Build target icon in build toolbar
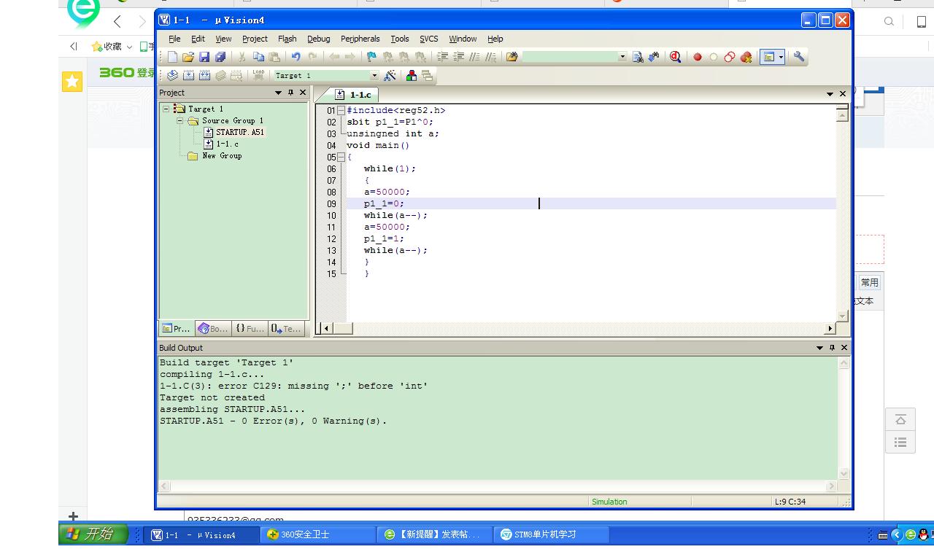Viewport: 934px width, 560px height. point(188,75)
